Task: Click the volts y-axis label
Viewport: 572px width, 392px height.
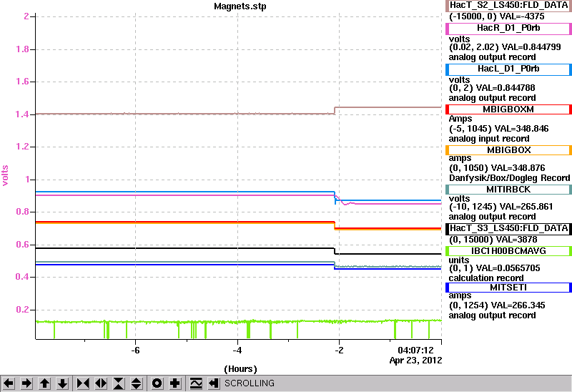Action: pos(5,175)
